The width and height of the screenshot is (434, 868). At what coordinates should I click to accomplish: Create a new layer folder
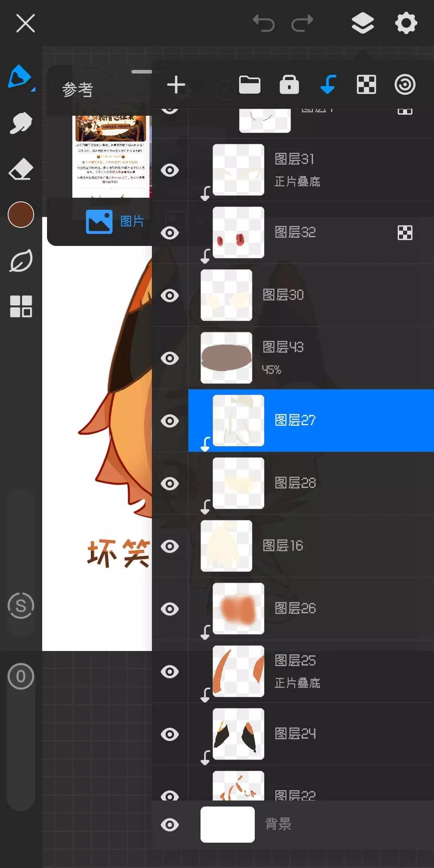tap(250, 85)
